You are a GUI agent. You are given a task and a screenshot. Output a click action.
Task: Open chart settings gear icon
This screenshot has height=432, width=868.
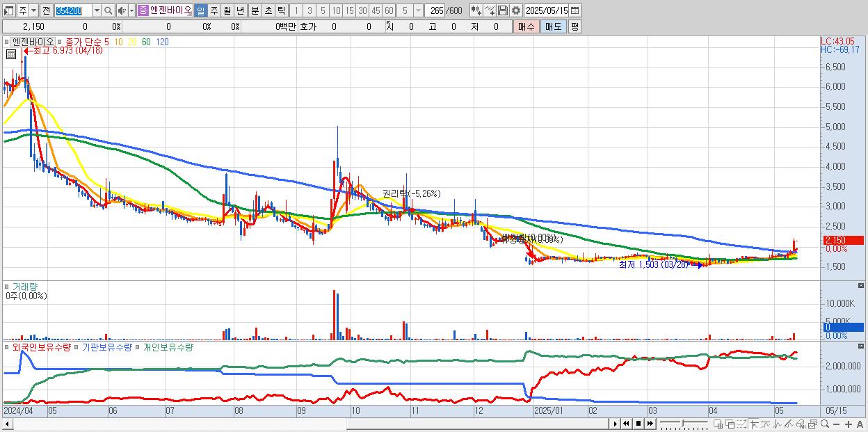coord(516,10)
